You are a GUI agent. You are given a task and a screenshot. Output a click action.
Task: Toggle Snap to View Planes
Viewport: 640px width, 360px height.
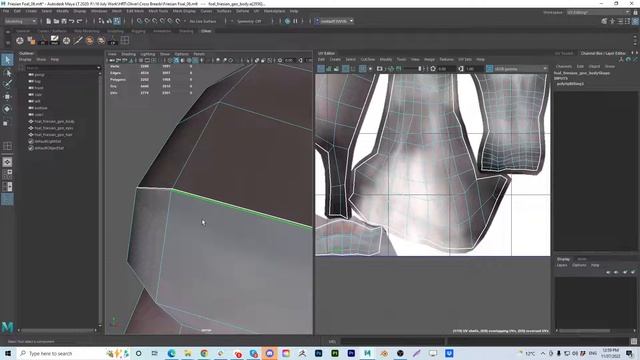tap(171, 21)
